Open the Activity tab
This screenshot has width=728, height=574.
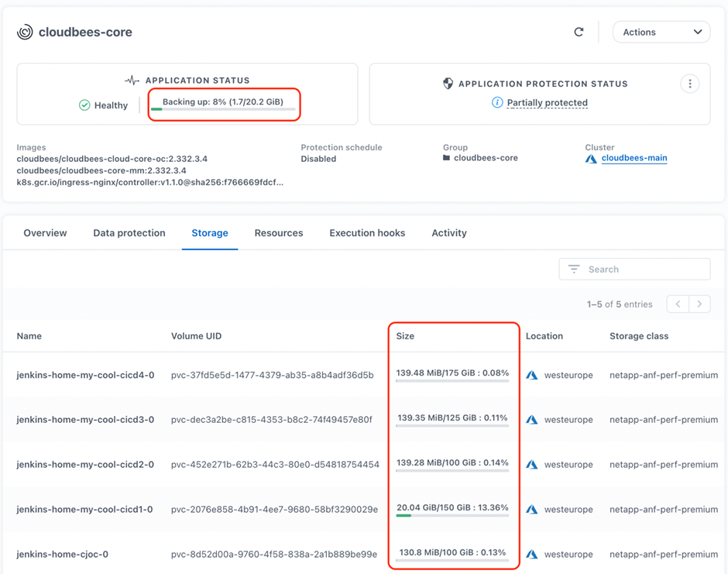point(449,233)
